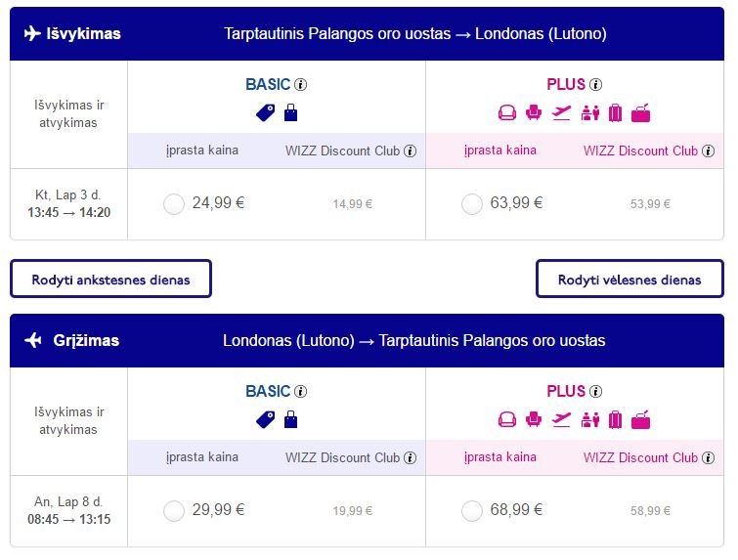This screenshot has height=560, width=738.
Task: Open WIZZ Discount Club info in return Basic
Action: [411, 458]
